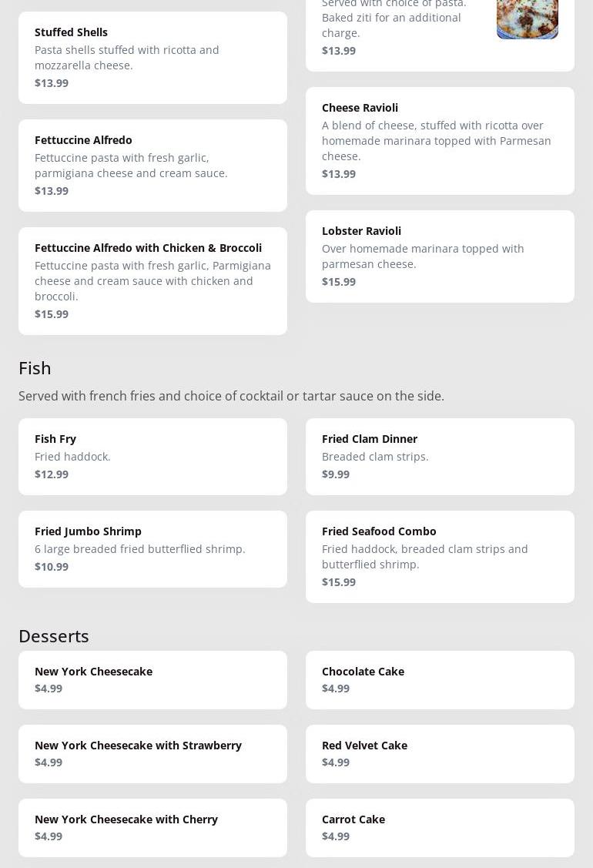Pick the Chocolate Cake dessert
This screenshot has height=868, width=593.
coord(440,680)
